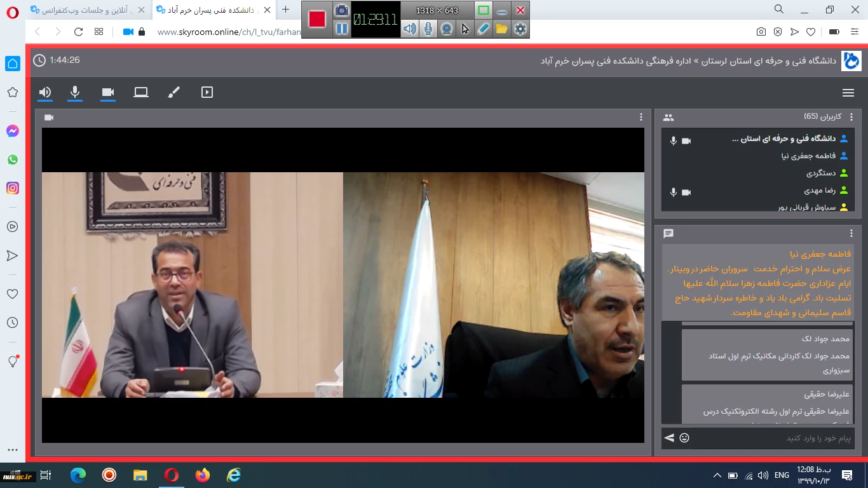Toggle the webcam in the Skyroom toolbar
The height and width of the screenshot is (488, 868).
(108, 93)
